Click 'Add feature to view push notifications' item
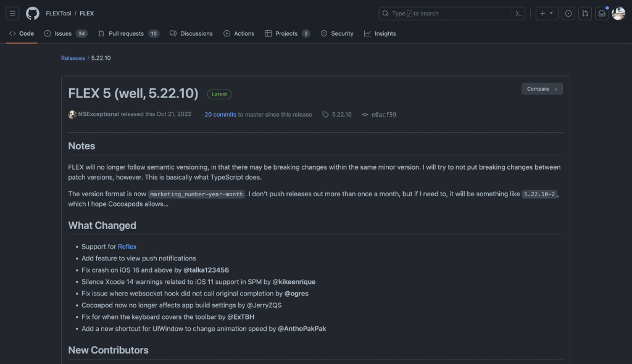 139,258
